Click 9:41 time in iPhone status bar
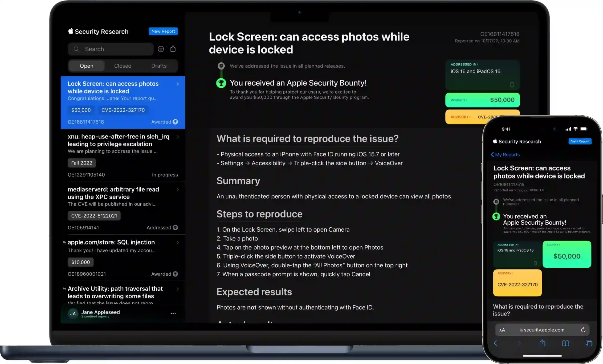 tap(506, 129)
